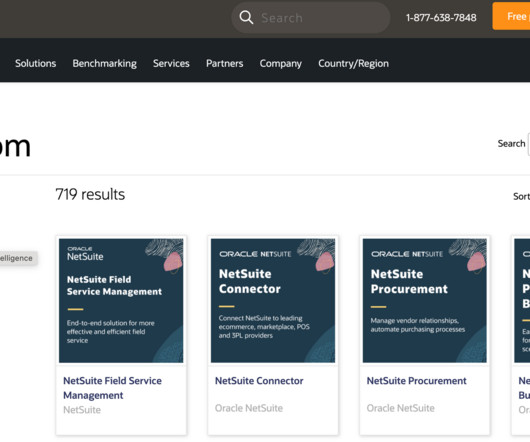Open the Solutions menu
This screenshot has height=442, width=530.
click(x=35, y=64)
